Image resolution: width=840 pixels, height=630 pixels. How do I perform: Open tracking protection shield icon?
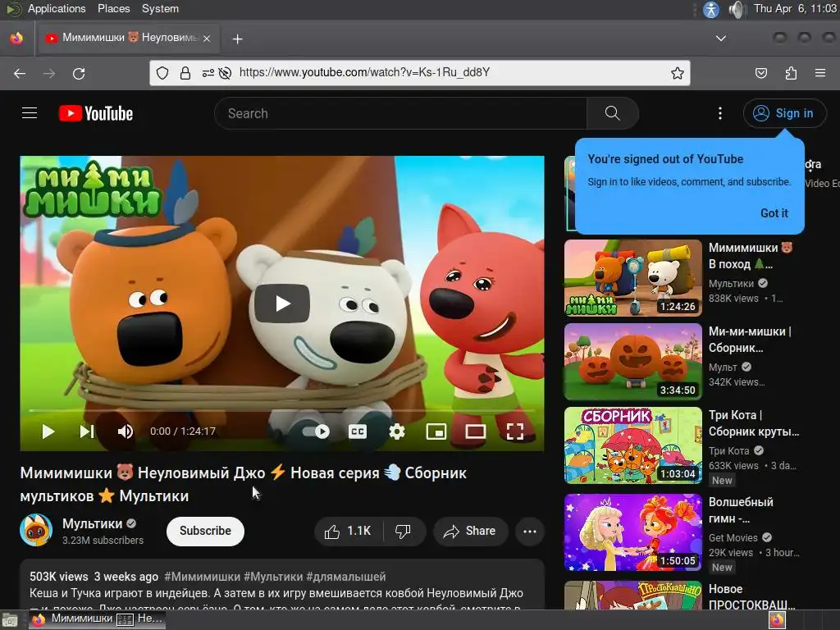(x=162, y=73)
